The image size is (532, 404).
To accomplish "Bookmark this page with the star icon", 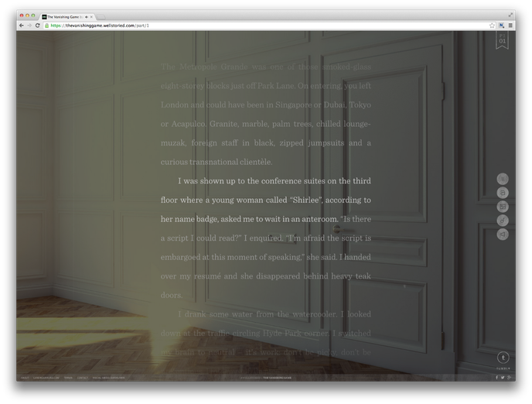I will (x=492, y=26).
